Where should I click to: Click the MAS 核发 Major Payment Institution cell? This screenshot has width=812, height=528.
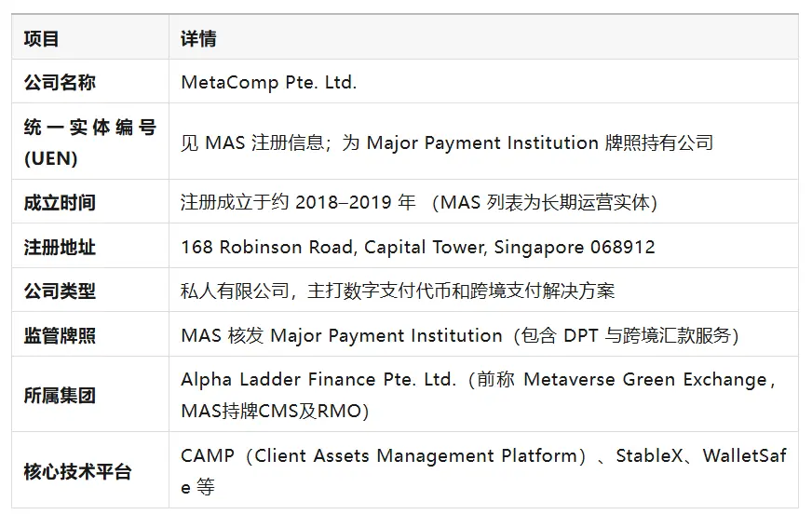[483, 335]
